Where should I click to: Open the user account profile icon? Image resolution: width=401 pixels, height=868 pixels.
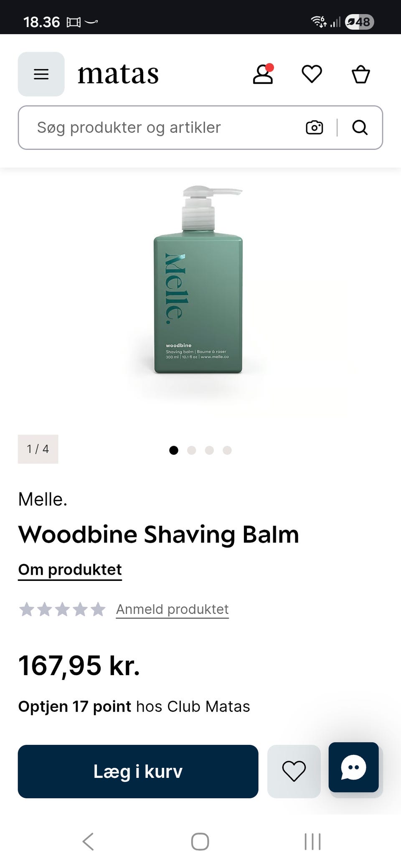[x=263, y=74]
